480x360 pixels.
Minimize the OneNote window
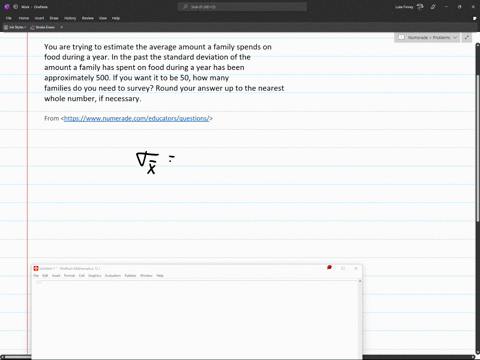446,7
